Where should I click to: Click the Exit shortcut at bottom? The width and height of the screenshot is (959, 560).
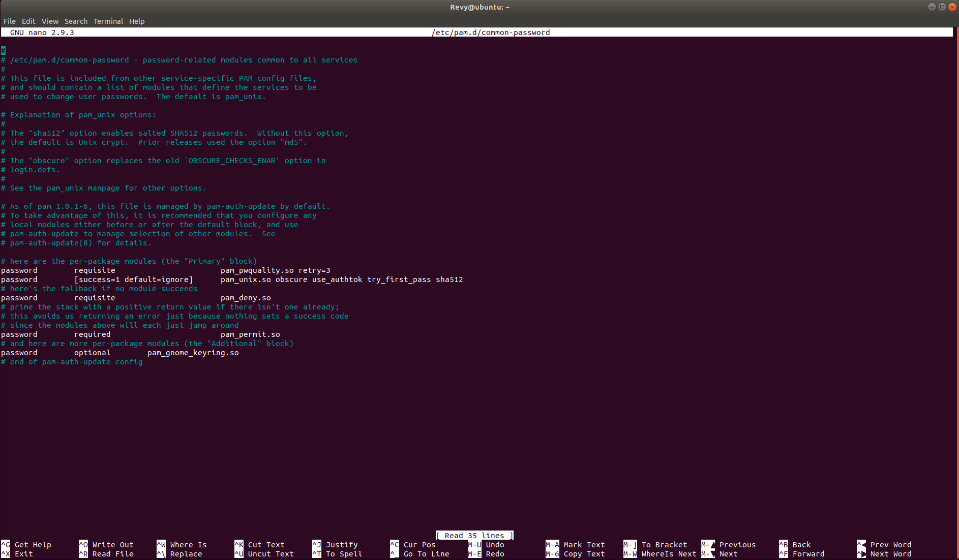tap(23, 554)
